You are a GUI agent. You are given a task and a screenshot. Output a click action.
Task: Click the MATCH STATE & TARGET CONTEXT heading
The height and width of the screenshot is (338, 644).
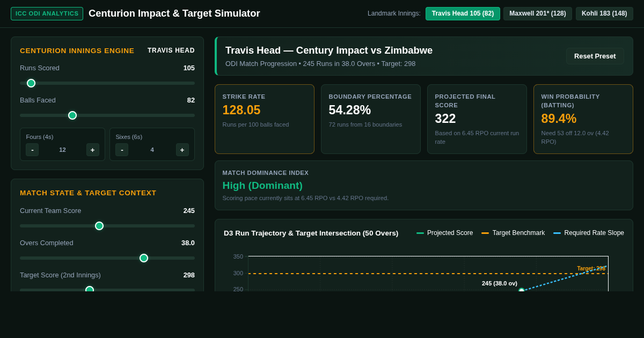[x=88, y=193]
